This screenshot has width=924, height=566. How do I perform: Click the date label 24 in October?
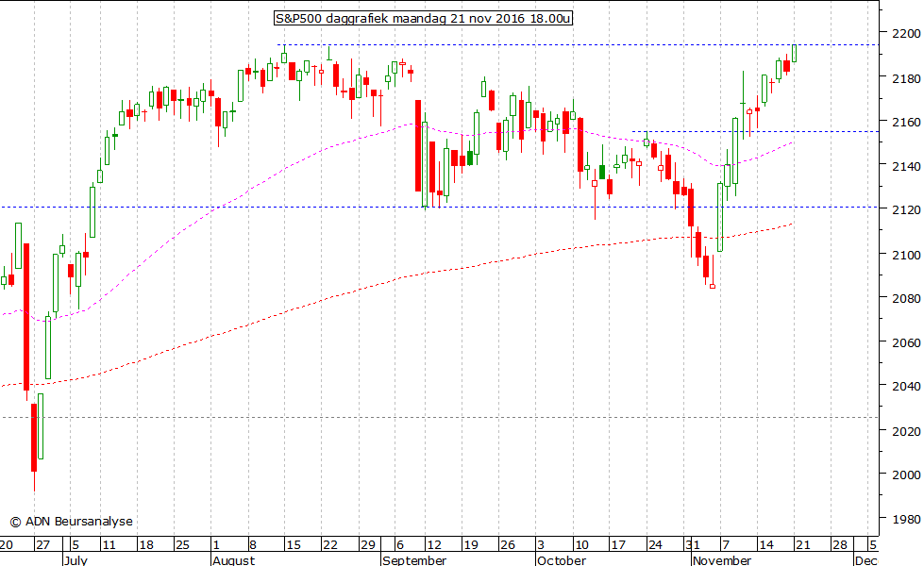click(x=655, y=545)
